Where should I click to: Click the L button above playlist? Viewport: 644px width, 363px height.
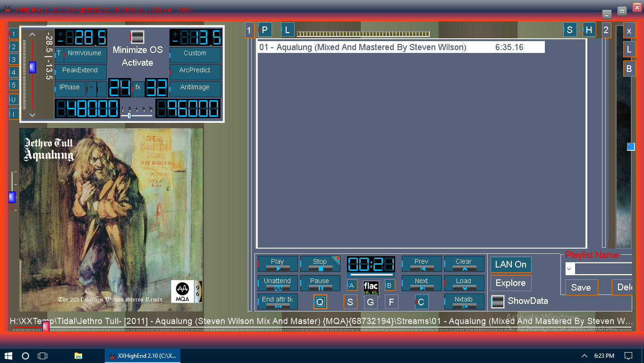pyautogui.click(x=288, y=30)
